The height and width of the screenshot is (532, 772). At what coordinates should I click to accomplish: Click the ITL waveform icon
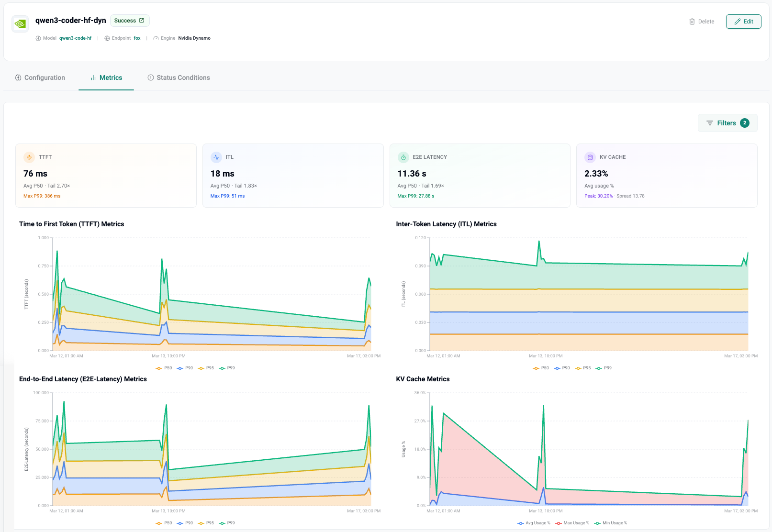point(216,157)
